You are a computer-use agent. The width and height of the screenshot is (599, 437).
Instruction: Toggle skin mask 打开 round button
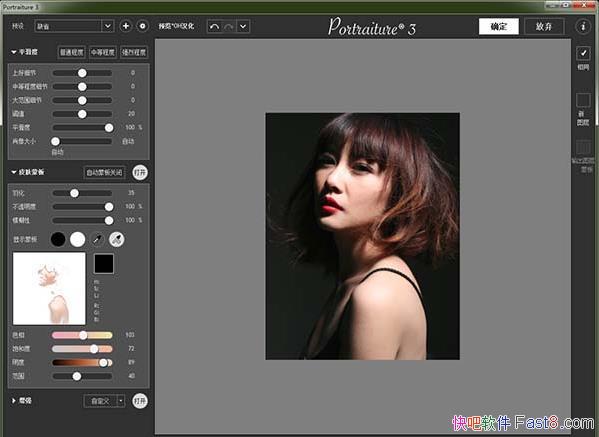[140, 173]
